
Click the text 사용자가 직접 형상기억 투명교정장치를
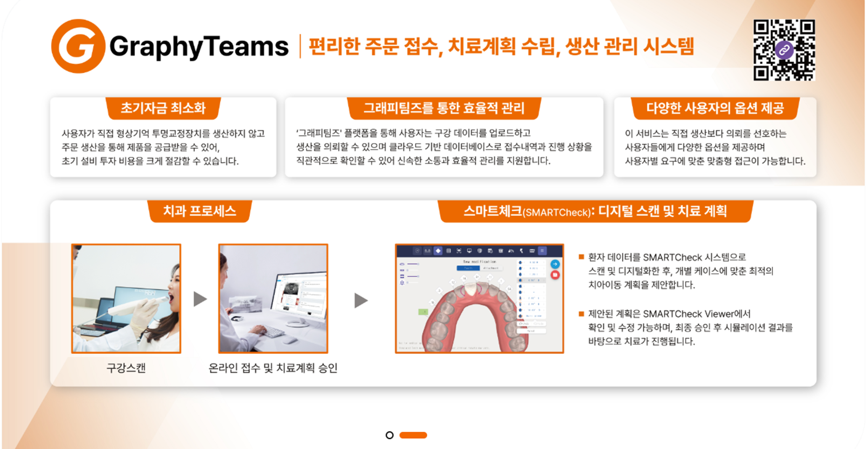(136, 133)
